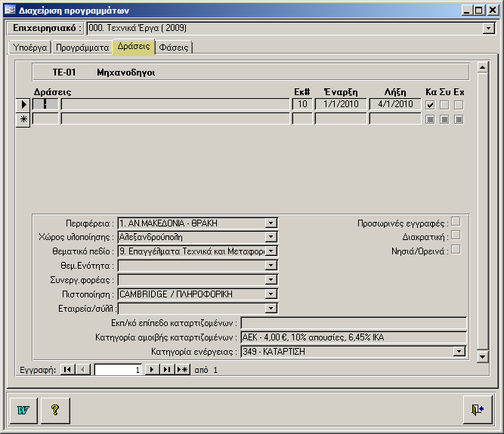Viewport: 504px width, 434px height.
Task: Jump to the last record arrow
Action: tap(166, 370)
